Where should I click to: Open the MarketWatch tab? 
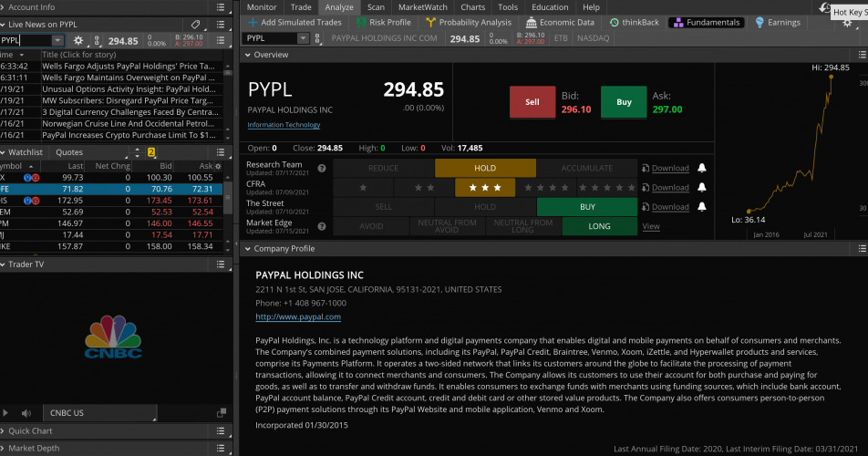(423, 7)
